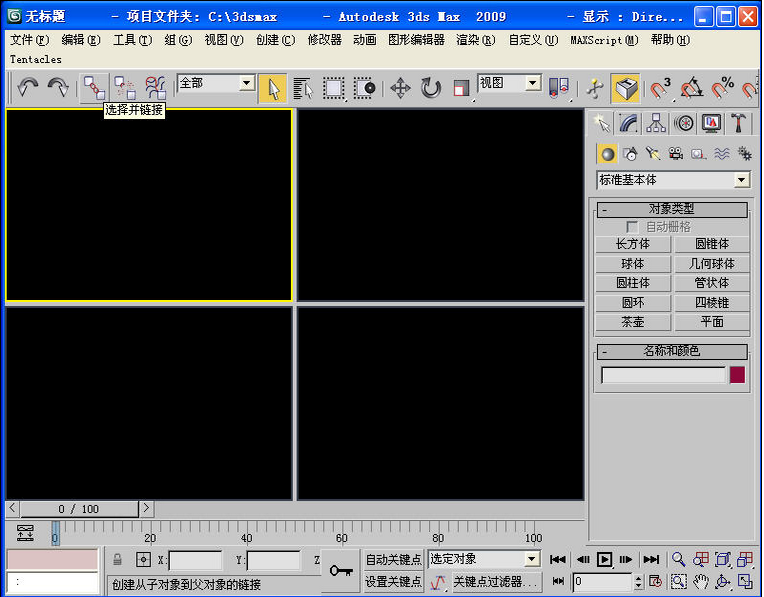Choose the Select and Move tool

(400, 89)
